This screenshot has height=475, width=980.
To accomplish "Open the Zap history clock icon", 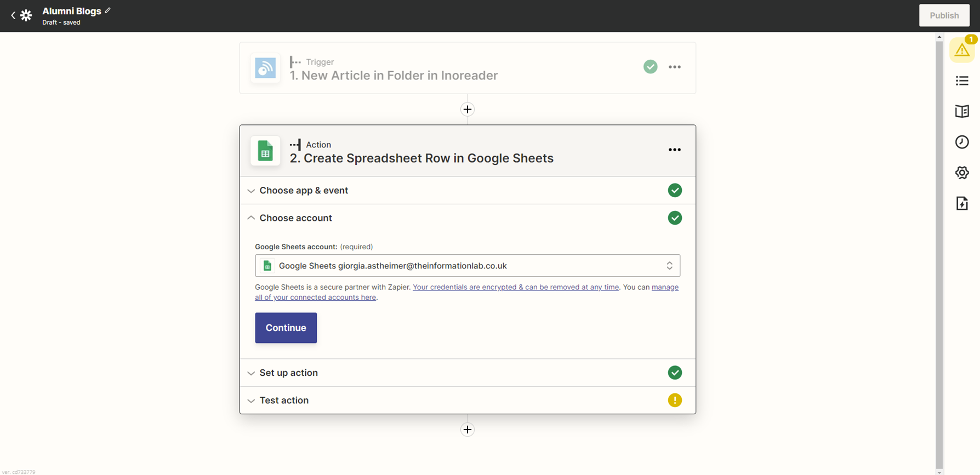I will (x=962, y=142).
